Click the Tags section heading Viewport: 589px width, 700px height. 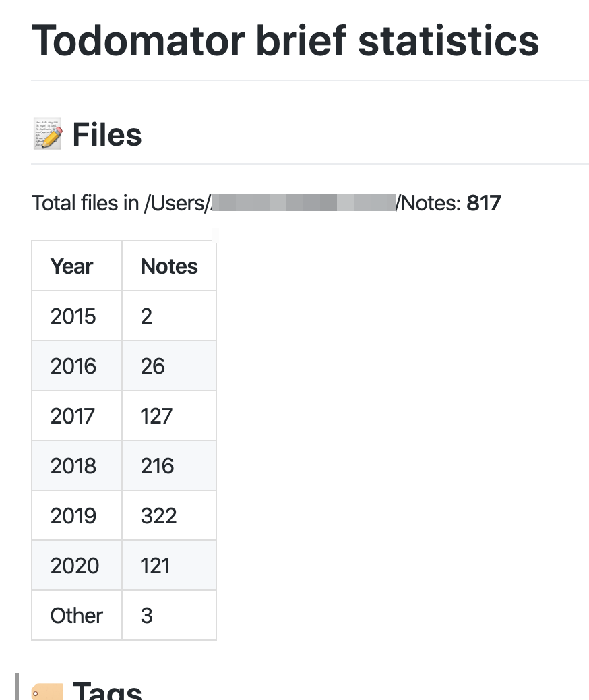(107, 692)
